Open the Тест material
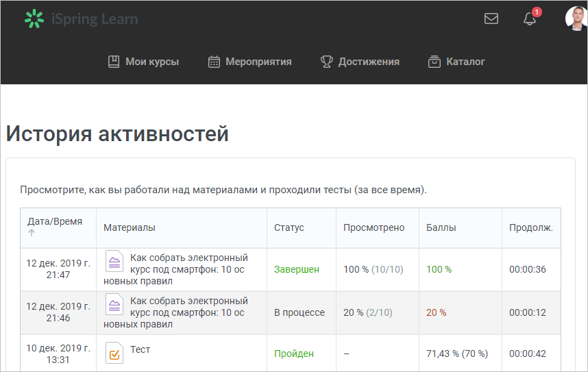588x372 pixels. [140, 349]
